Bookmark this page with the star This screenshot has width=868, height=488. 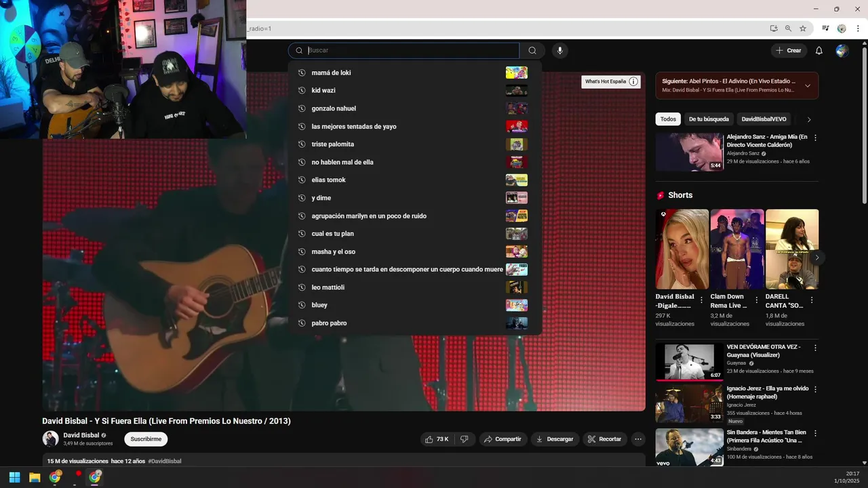tap(803, 28)
